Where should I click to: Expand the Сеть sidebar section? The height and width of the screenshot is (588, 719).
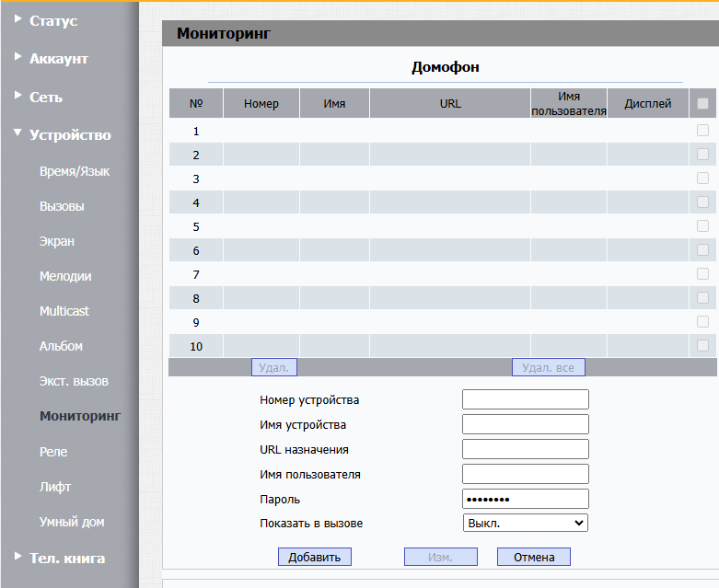click(x=46, y=97)
